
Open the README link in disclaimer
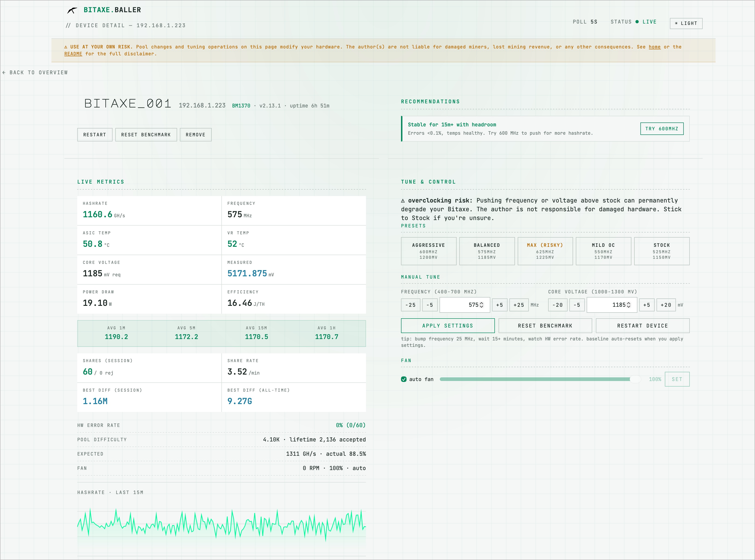[73, 54]
